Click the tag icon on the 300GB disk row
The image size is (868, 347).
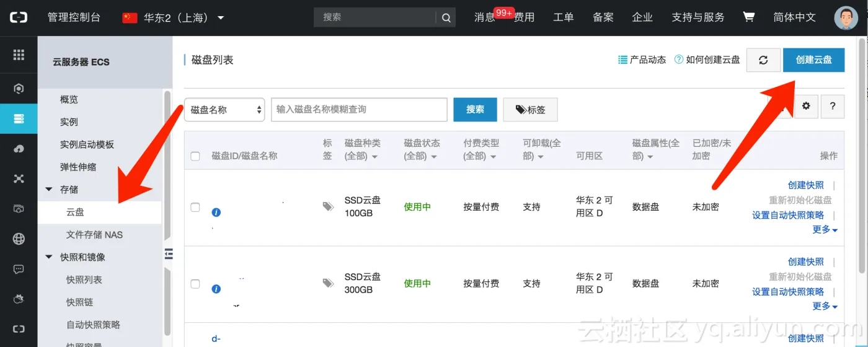point(328,283)
